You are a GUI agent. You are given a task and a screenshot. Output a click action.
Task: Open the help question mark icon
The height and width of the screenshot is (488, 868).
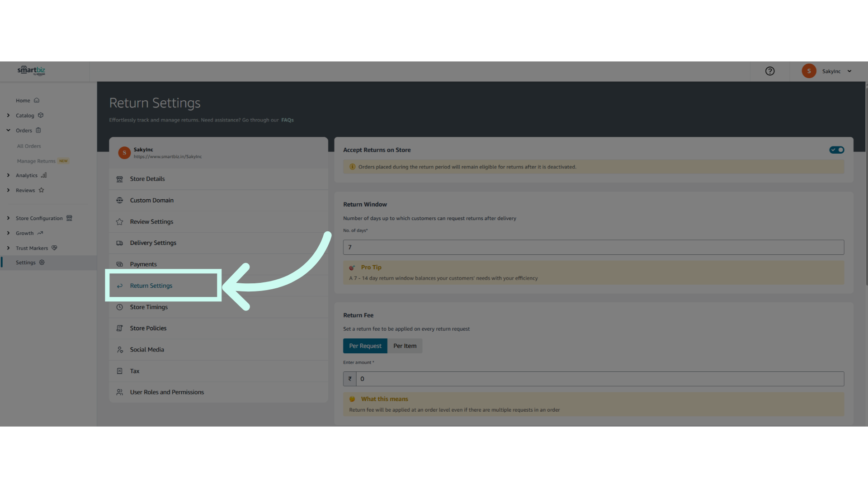[770, 71]
